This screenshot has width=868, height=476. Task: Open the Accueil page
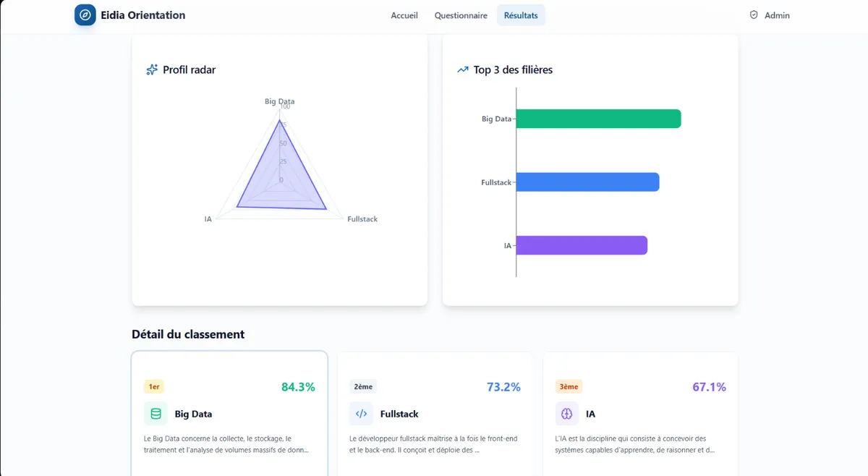pyautogui.click(x=404, y=15)
